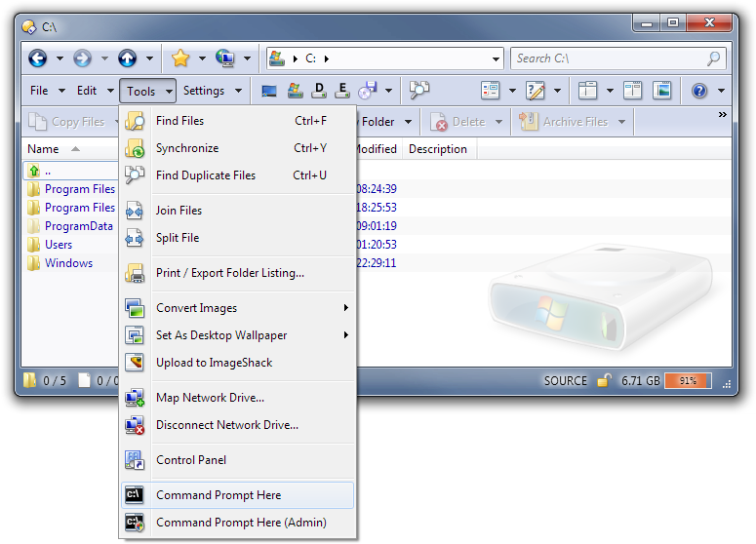Go up one folder level

tap(127, 58)
